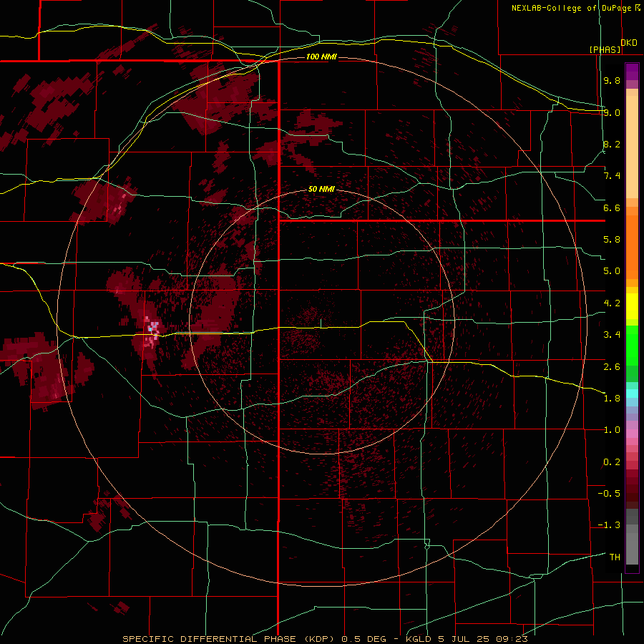Select the 8.2 value on the scale
The image size is (644, 644).
tap(612, 144)
